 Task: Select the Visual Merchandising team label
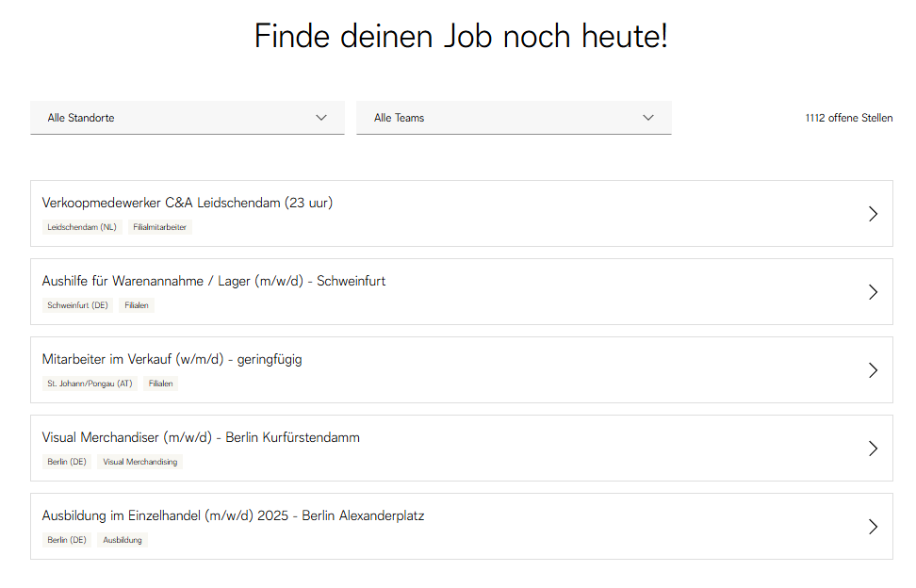click(139, 462)
